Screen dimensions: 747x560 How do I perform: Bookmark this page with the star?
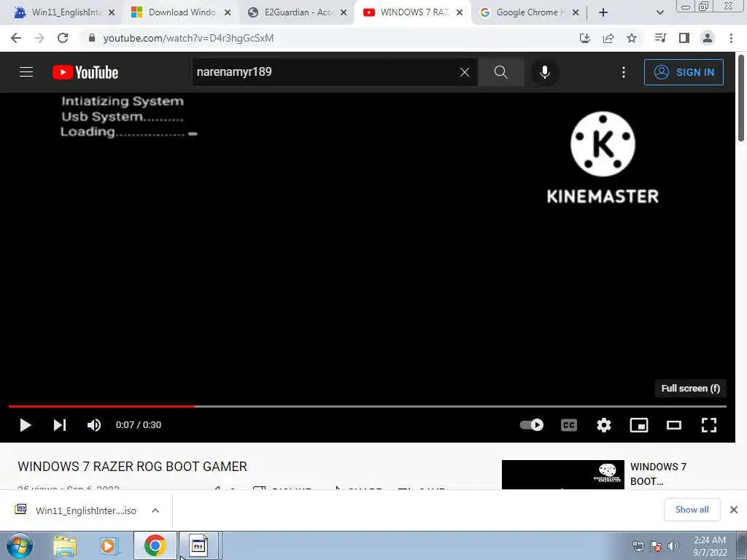(632, 38)
